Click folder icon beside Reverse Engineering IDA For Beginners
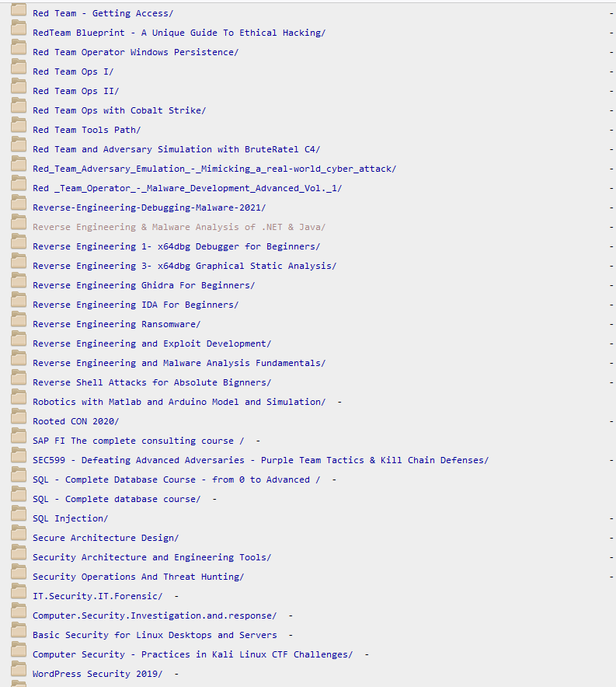This screenshot has height=687, width=616. pos(19,300)
